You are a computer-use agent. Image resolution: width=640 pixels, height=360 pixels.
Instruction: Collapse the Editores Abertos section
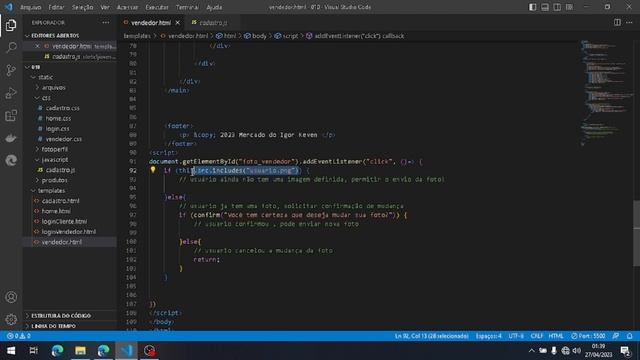56,36
